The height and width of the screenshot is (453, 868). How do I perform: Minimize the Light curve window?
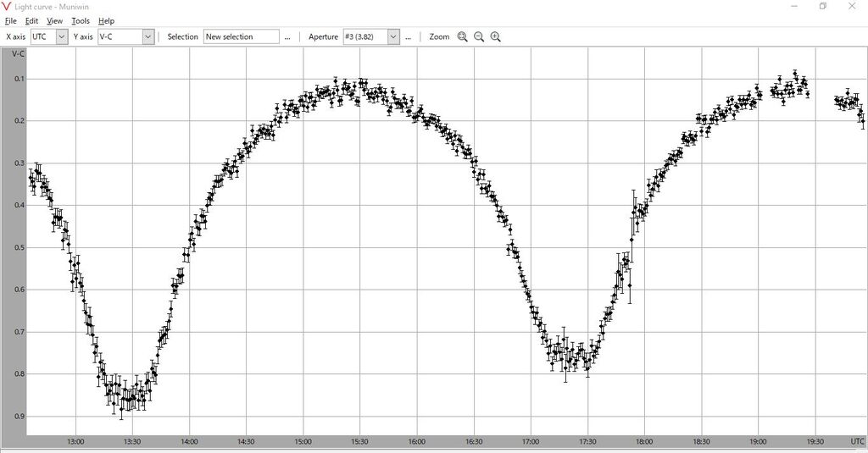pyautogui.click(x=794, y=7)
